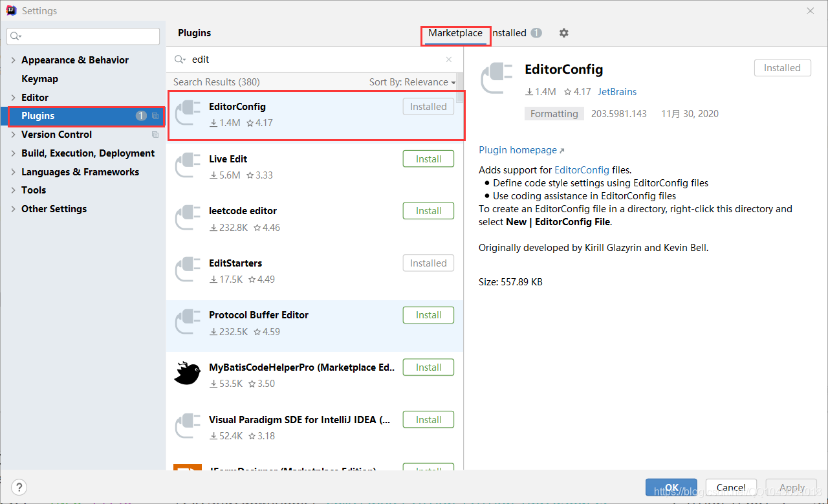Install the Live Edit plugin
The width and height of the screenshot is (828, 504).
(428, 159)
